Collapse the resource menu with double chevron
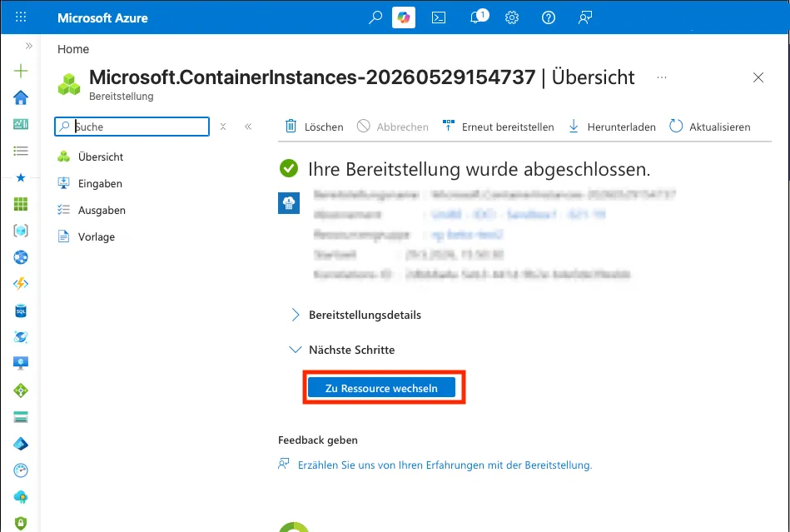The image size is (790, 532). tap(248, 127)
